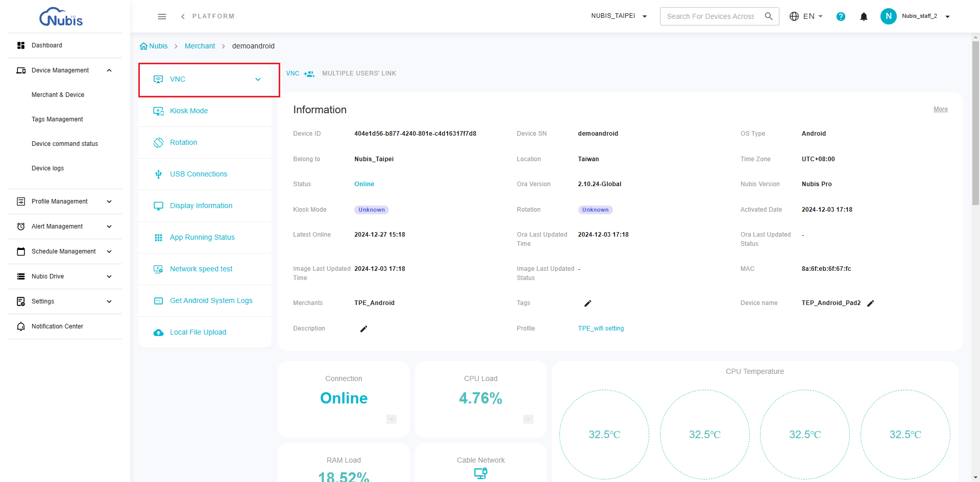Click the Cable Network icon
This screenshot has height=482, width=980.
481,473
